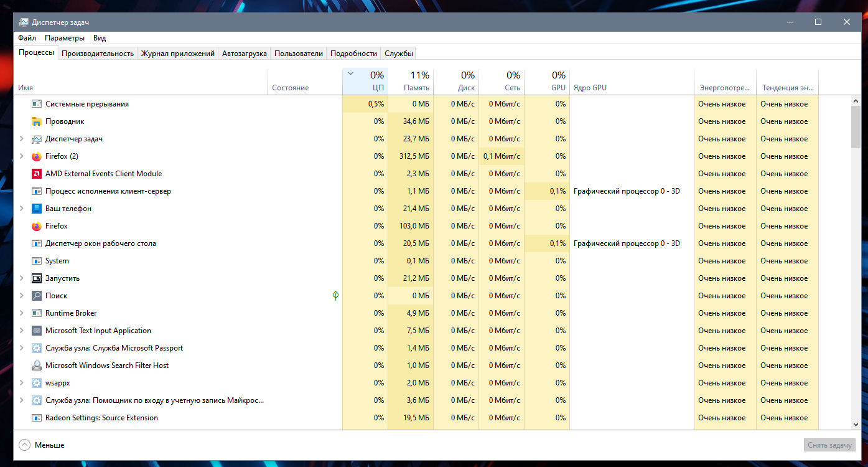Expand the Ваш телефон process group
868x467 pixels.
[x=22, y=209]
